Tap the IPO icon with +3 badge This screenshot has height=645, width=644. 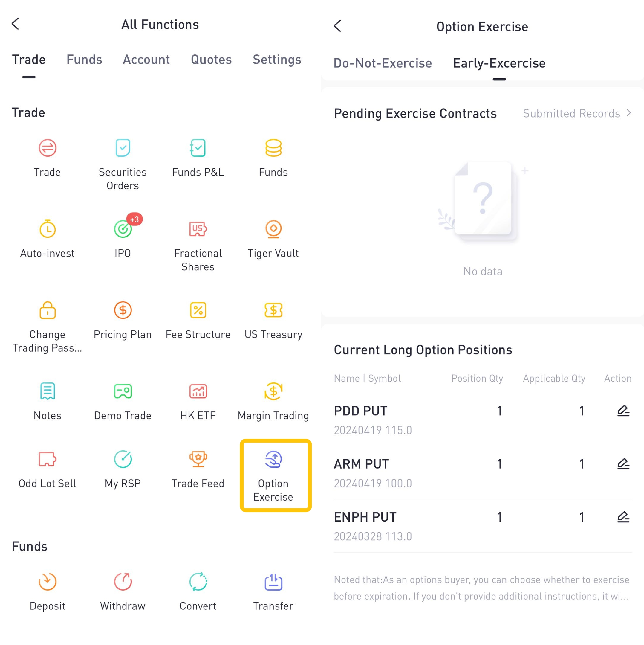click(x=123, y=230)
